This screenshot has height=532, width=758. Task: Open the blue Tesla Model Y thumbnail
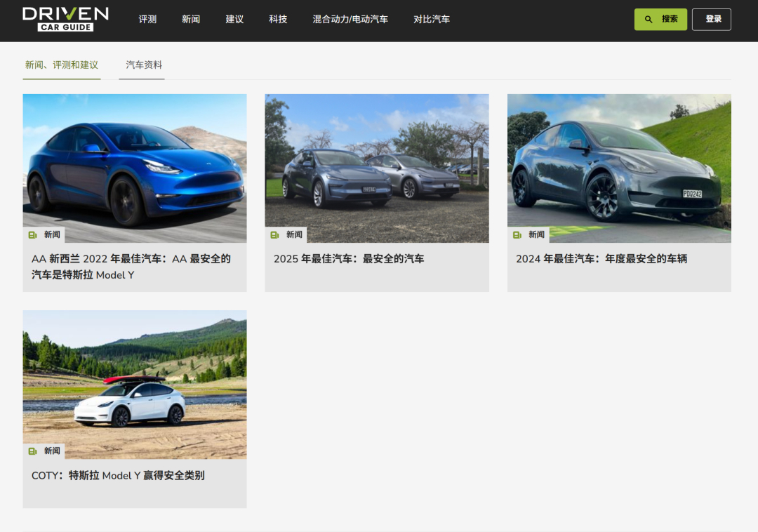coord(134,168)
